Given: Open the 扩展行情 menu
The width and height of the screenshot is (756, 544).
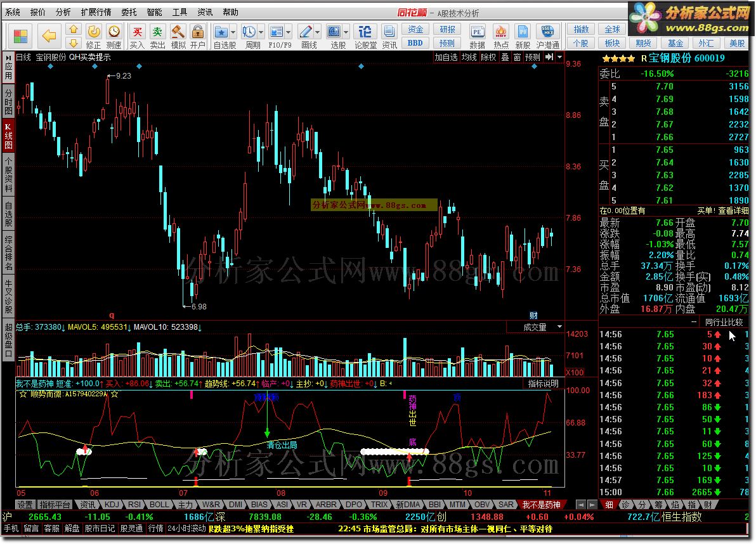Looking at the screenshot, I should tap(96, 12).
